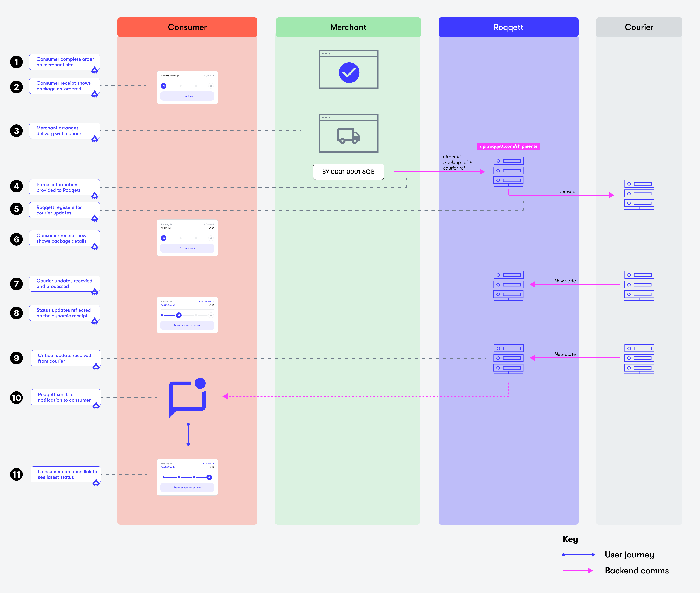Screen dimensions: 700x593
Task: Click Track or contact courier in Delivered card
Action: pyautogui.click(x=187, y=488)
